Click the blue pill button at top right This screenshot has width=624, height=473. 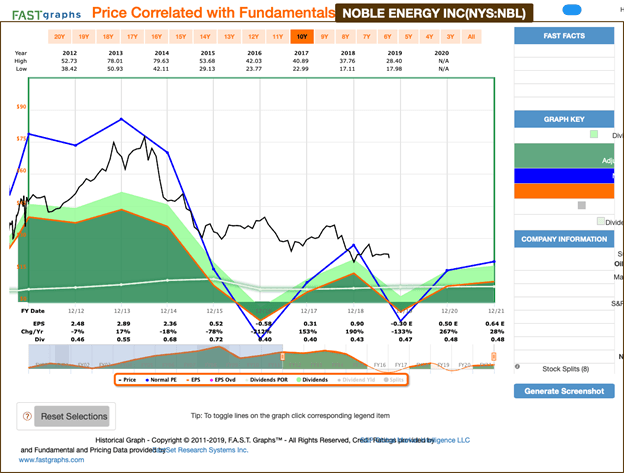coord(572,10)
